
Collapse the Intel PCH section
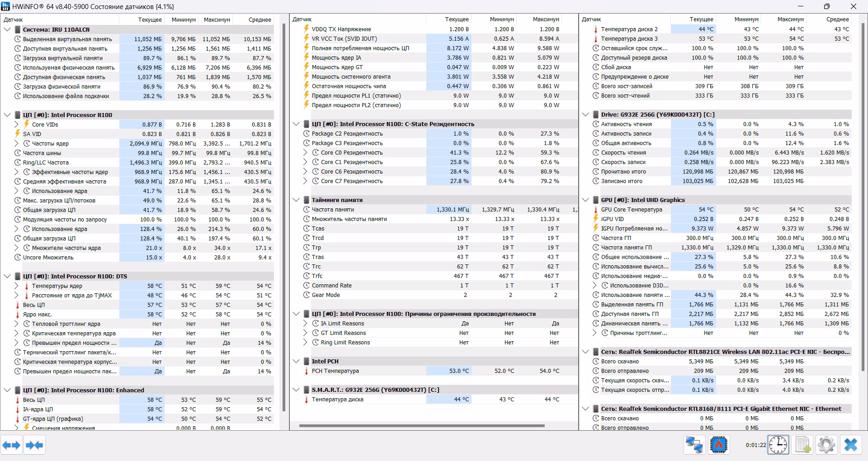point(296,362)
